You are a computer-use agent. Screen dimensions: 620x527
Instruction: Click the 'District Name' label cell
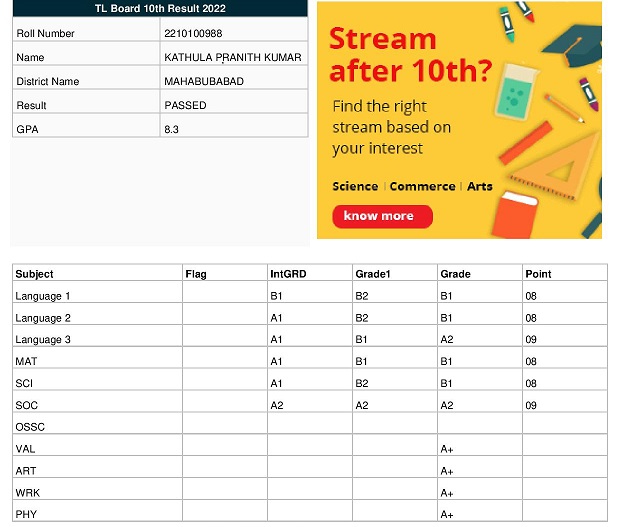86,77
